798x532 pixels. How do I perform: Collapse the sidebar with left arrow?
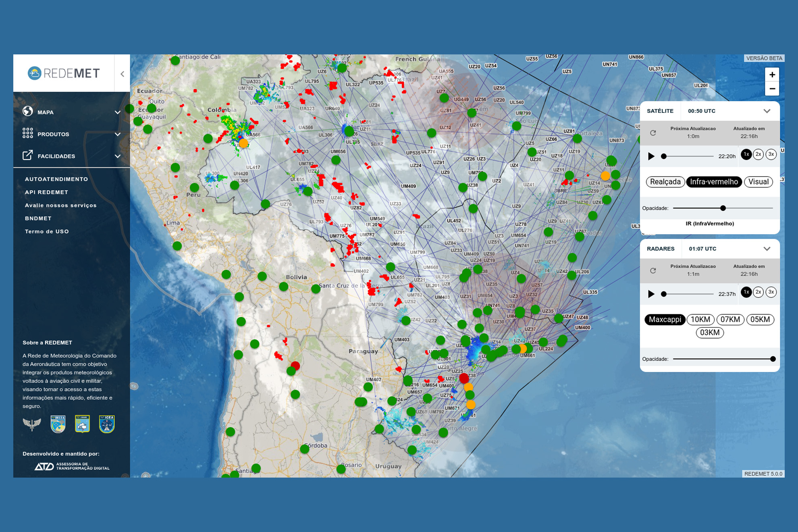coord(122,74)
